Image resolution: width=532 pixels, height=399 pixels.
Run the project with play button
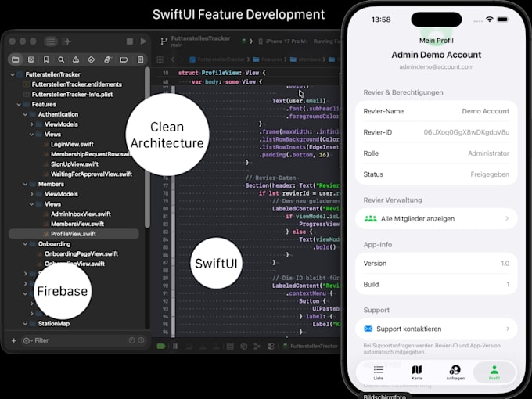tap(143, 41)
